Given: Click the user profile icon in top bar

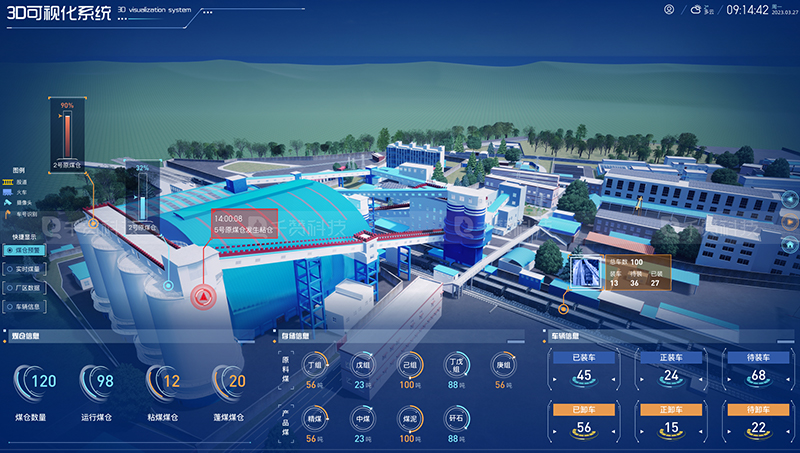Looking at the screenshot, I should [669, 9].
